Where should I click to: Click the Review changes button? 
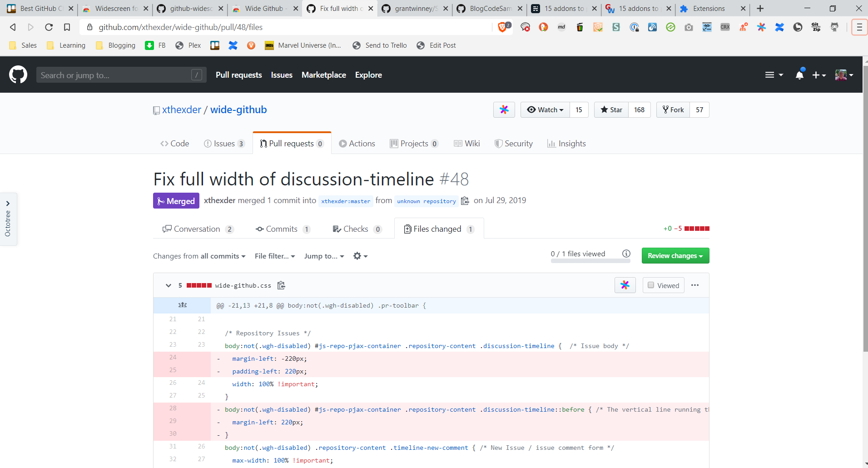click(x=675, y=256)
